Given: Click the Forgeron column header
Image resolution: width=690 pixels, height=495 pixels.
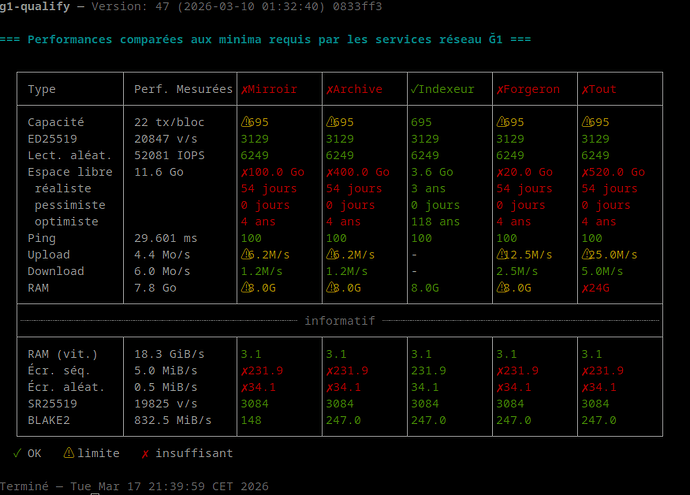Looking at the screenshot, I should pyautogui.click(x=531, y=90).
